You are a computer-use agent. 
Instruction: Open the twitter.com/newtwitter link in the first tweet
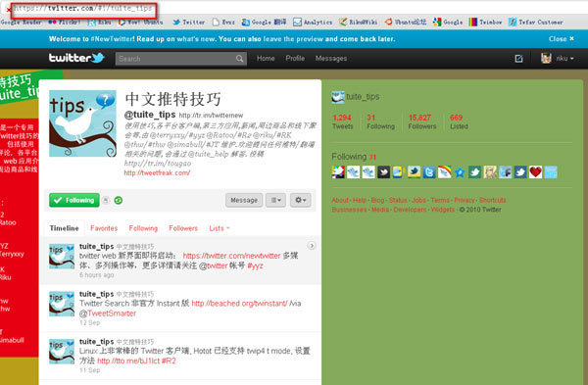231,256
